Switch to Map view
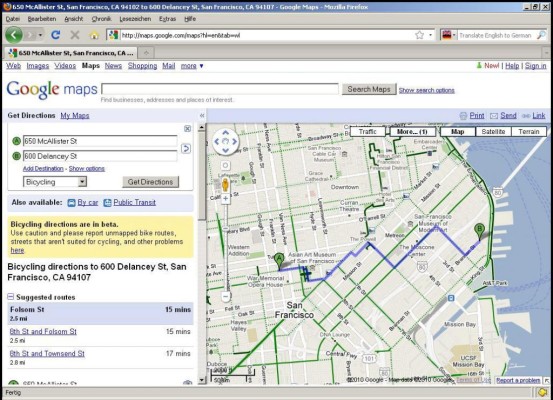Image resolution: width=553 pixels, height=400 pixels. click(x=457, y=132)
